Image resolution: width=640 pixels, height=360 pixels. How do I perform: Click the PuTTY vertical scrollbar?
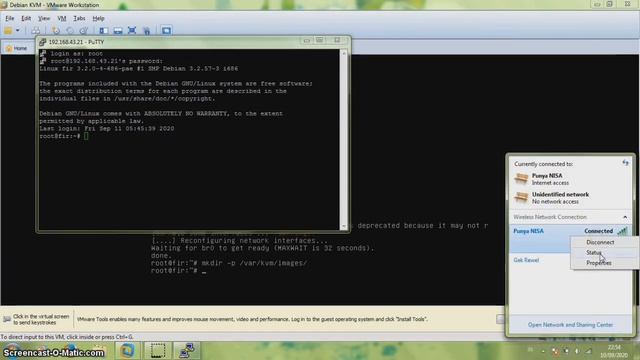click(344, 140)
